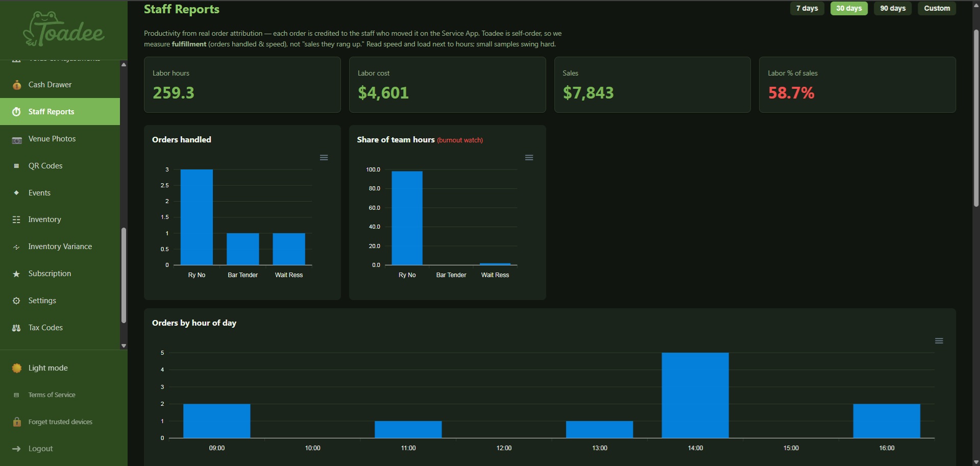This screenshot has width=980, height=466.
Task: Go to Venue Photos
Action: click(60, 139)
